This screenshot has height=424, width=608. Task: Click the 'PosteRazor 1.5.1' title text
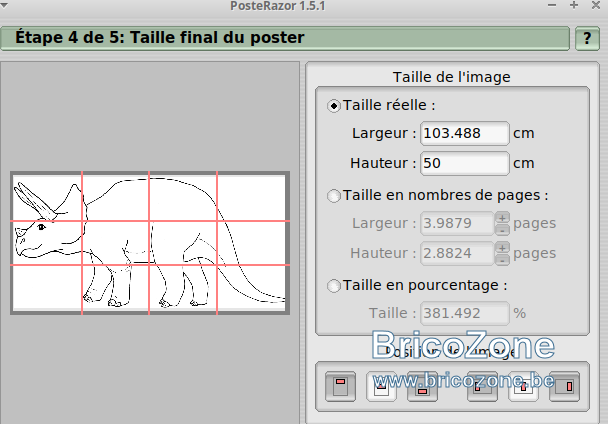pos(278,6)
